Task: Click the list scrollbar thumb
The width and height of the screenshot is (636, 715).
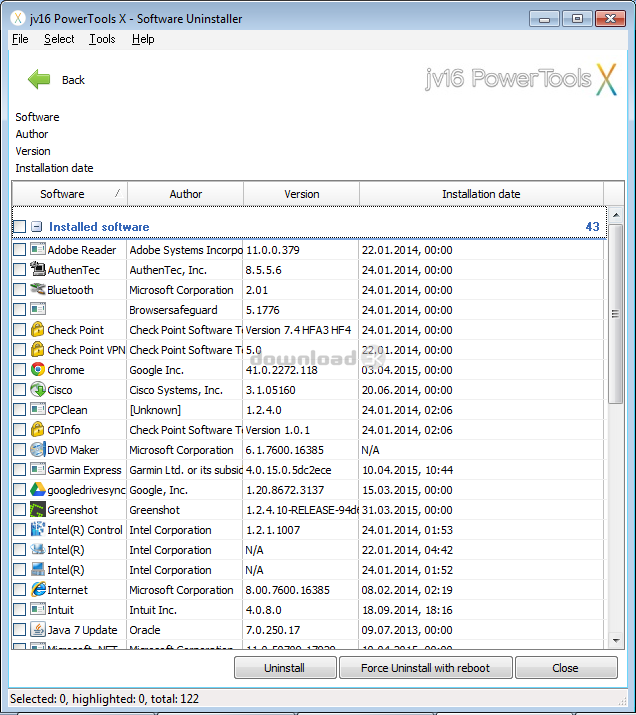Action: point(615,314)
